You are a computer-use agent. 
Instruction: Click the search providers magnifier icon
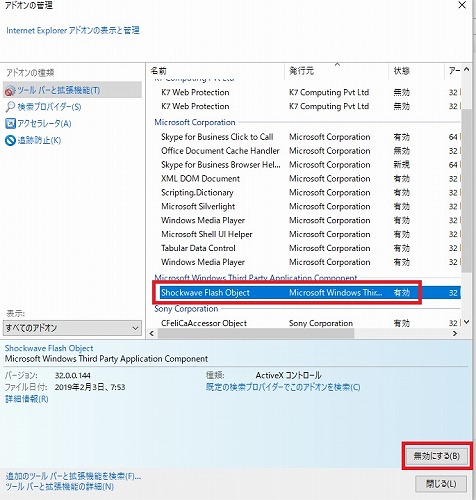tap(10, 107)
